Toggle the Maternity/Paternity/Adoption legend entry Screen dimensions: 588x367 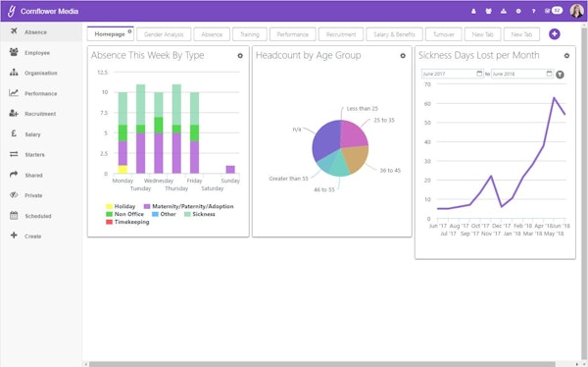click(188, 206)
